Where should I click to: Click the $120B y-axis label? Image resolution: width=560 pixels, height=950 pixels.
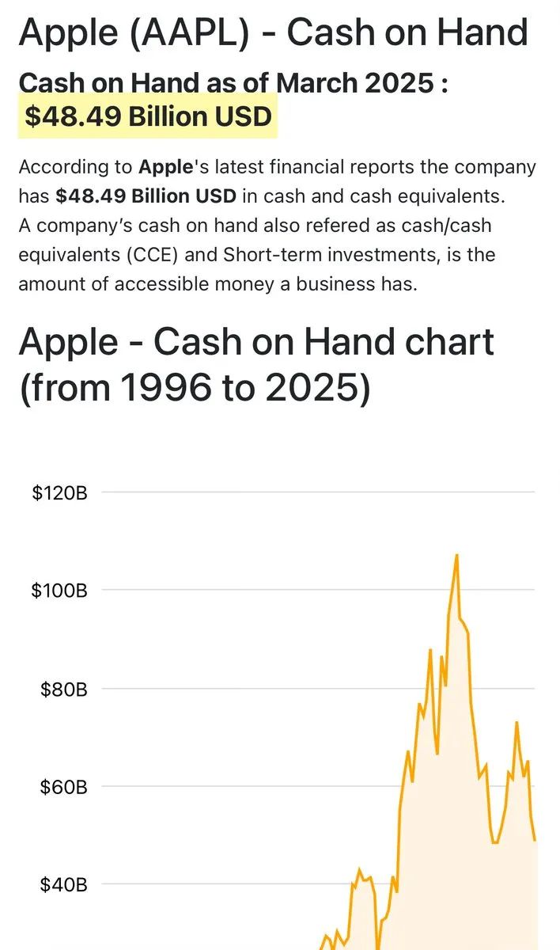point(59,493)
